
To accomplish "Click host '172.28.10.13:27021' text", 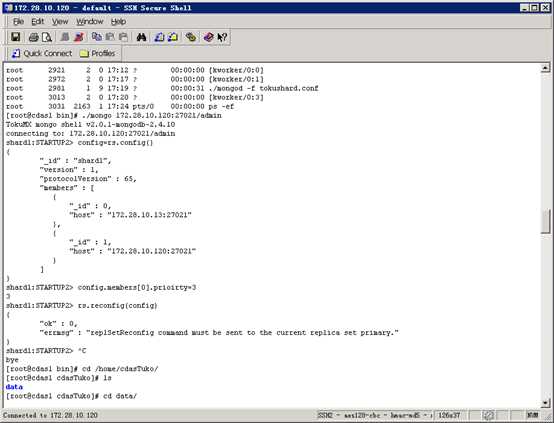I will (x=149, y=215).
